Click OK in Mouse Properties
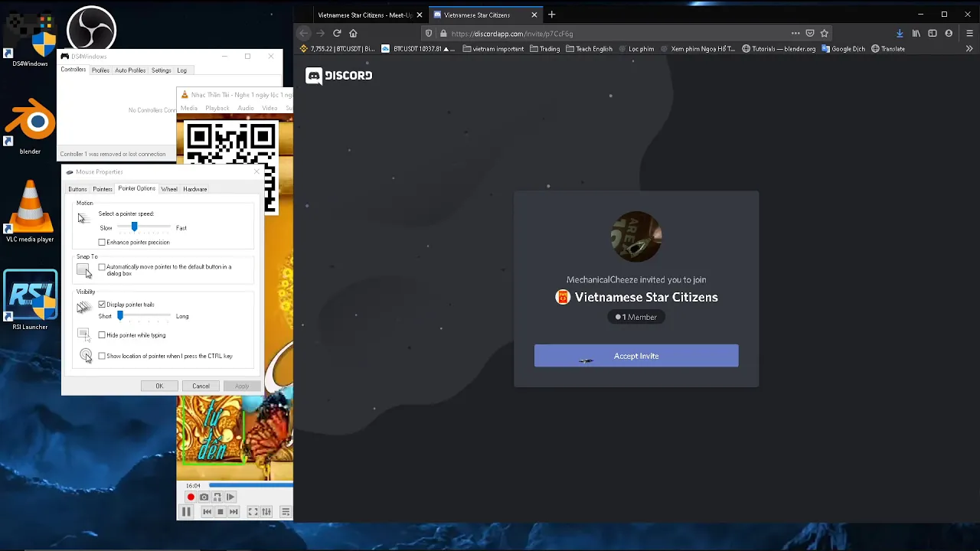Viewport: 980px width, 551px height. (x=159, y=386)
